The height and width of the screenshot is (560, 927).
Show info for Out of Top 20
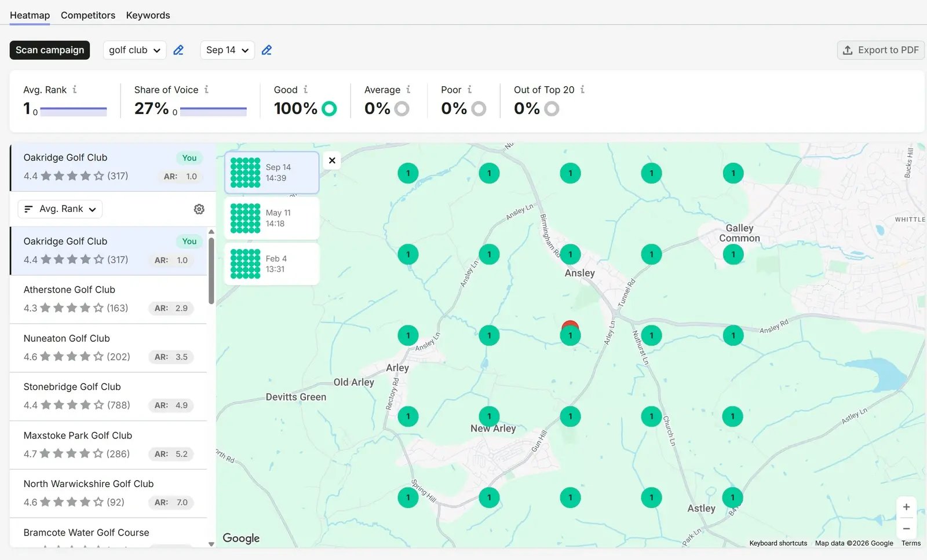[x=582, y=90]
